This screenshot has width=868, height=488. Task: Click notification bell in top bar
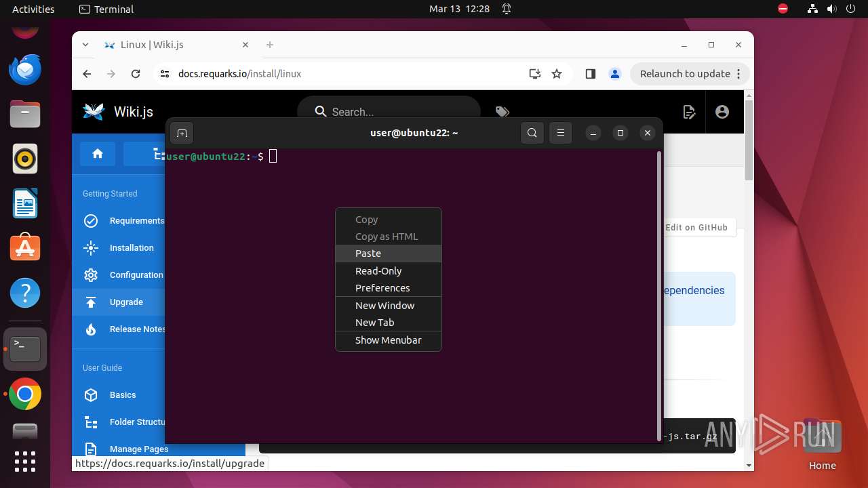[x=507, y=9]
